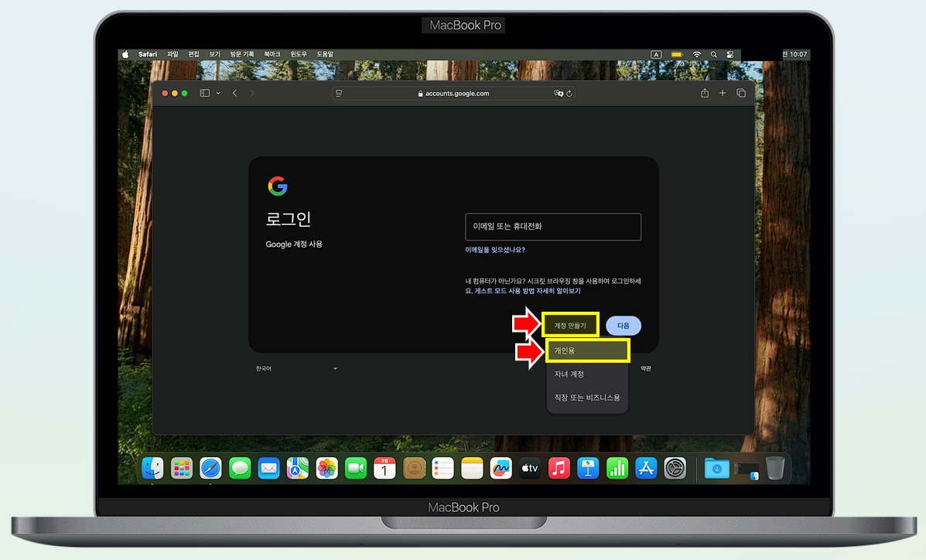This screenshot has height=560, width=926.
Task: Open the Wi-Fi status menu
Action: [697, 54]
